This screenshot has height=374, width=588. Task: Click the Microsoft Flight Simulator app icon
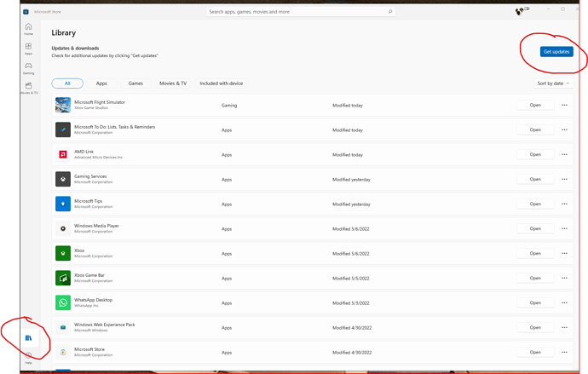(x=63, y=105)
